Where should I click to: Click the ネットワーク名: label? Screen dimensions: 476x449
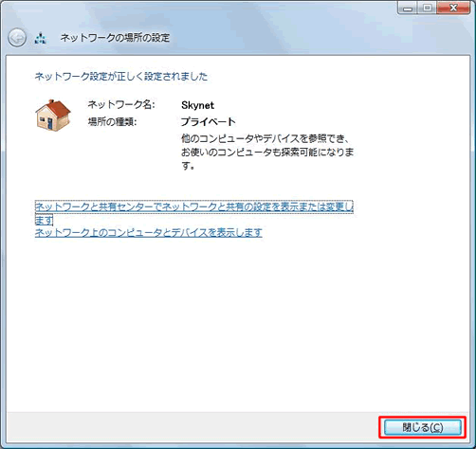tap(121, 104)
